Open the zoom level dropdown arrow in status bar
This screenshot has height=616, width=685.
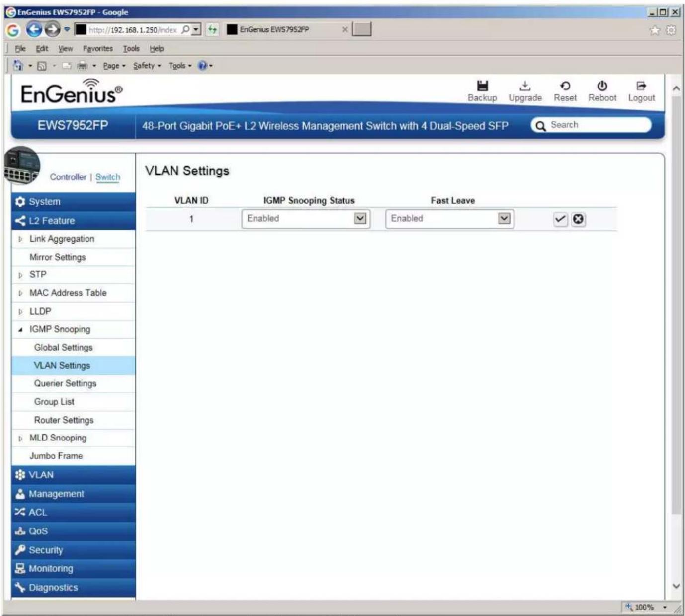coord(665,607)
